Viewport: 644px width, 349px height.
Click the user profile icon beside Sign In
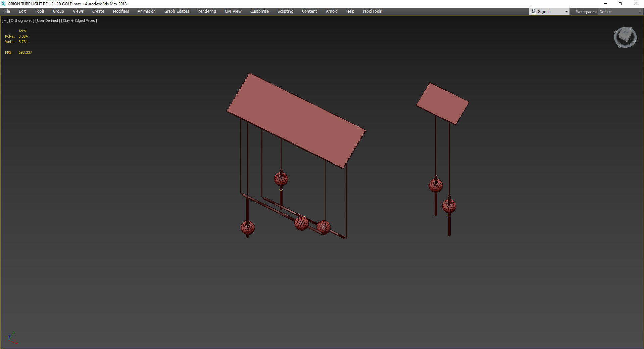tap(533, 11)
